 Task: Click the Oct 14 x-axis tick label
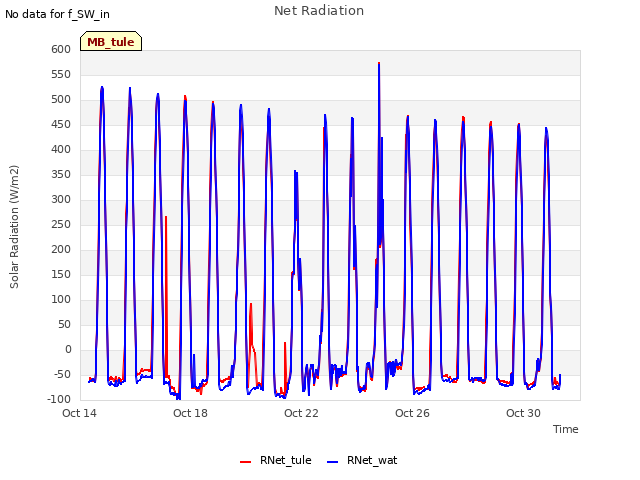79,413
